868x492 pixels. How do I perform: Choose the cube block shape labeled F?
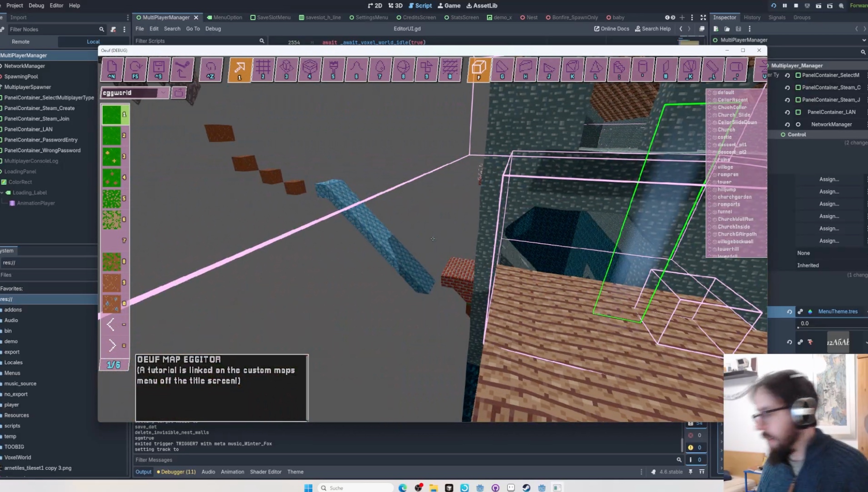click(x=479, y=69)
